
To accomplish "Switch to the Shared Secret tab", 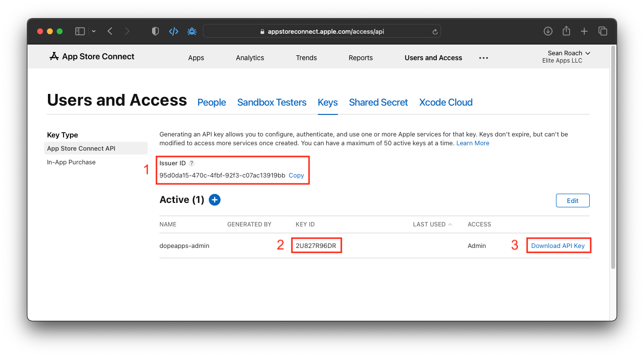I will [x=378, y=102].
